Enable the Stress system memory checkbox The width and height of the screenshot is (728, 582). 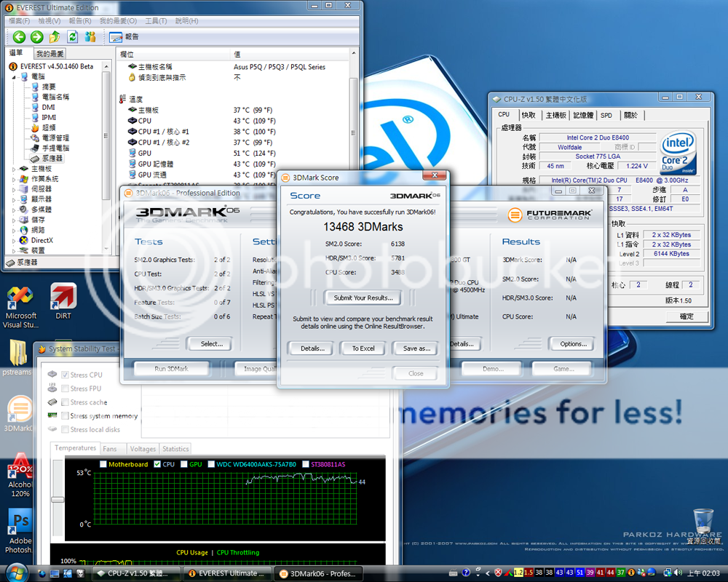point(65,416)
